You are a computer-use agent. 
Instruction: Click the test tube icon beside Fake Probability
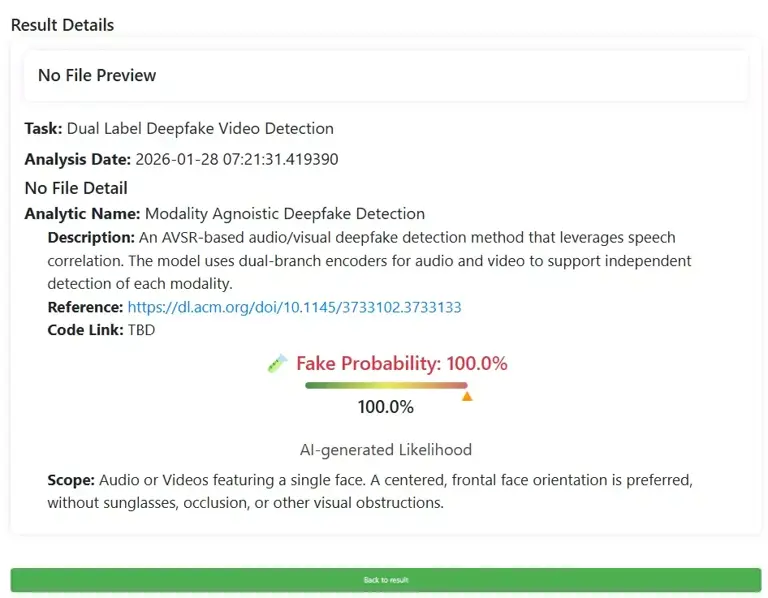[277, 364]
